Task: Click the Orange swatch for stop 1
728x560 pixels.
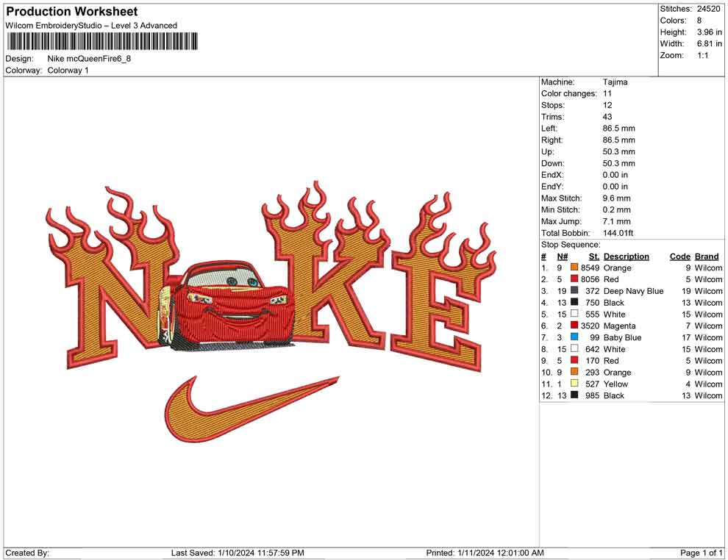Action: click(574, 268)
